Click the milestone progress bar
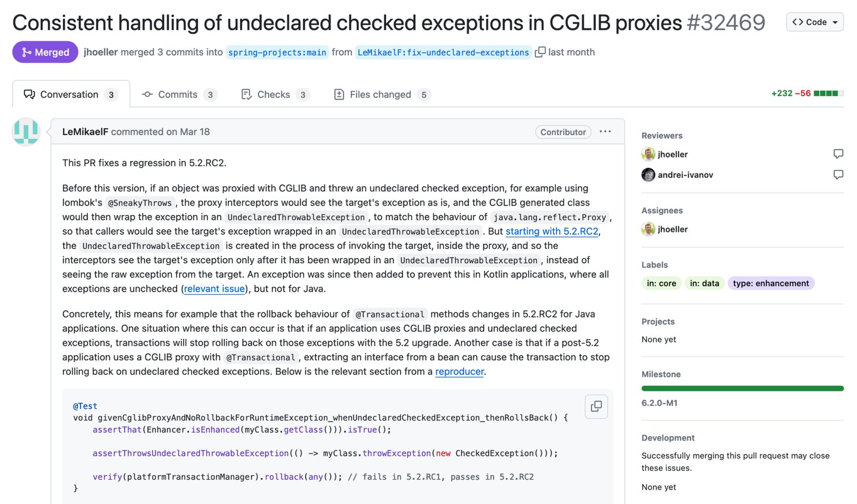 (x=742, y=388)
